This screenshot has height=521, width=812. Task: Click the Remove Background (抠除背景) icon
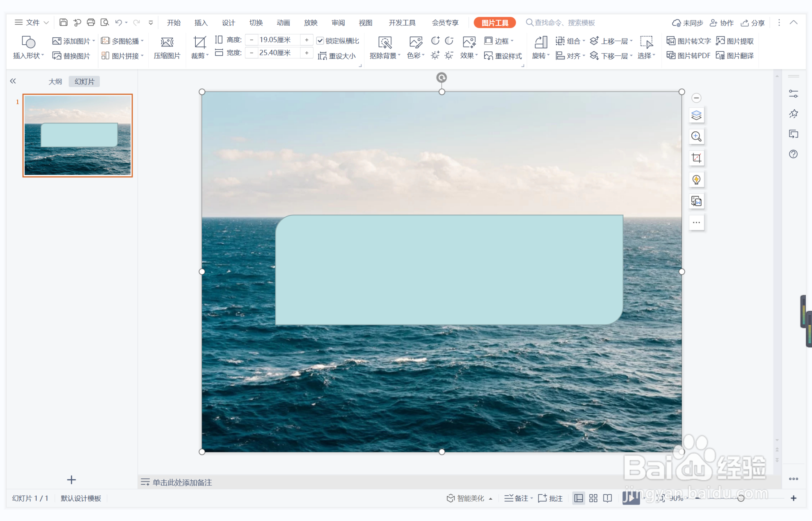(384, 42)
